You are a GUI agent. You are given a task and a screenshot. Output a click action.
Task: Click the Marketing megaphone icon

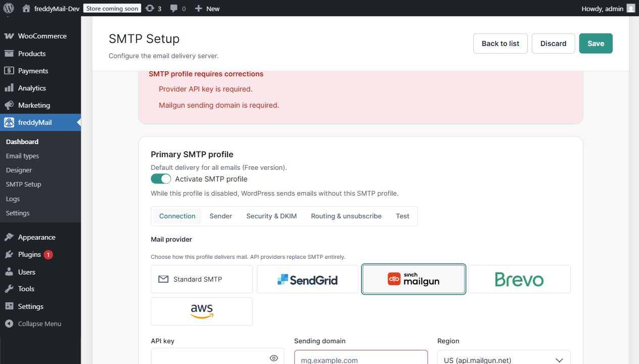pyautogui.click(x=9, y=105)
